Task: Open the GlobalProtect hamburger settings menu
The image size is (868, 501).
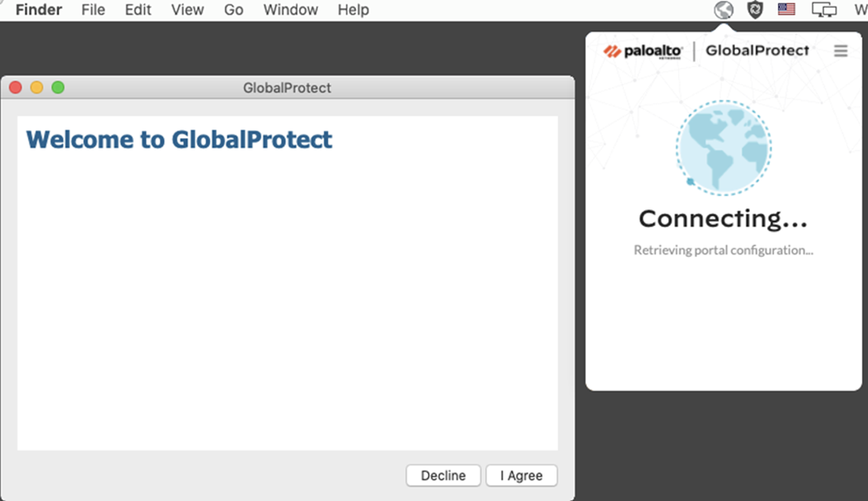Action: [x=840, y=51]
